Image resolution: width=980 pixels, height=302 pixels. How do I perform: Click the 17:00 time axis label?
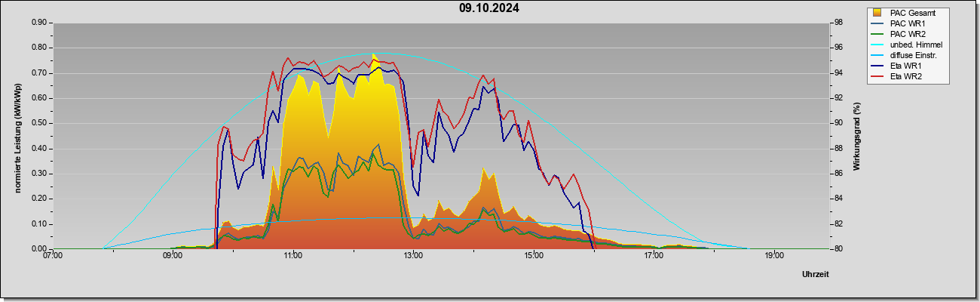point(654,256)
